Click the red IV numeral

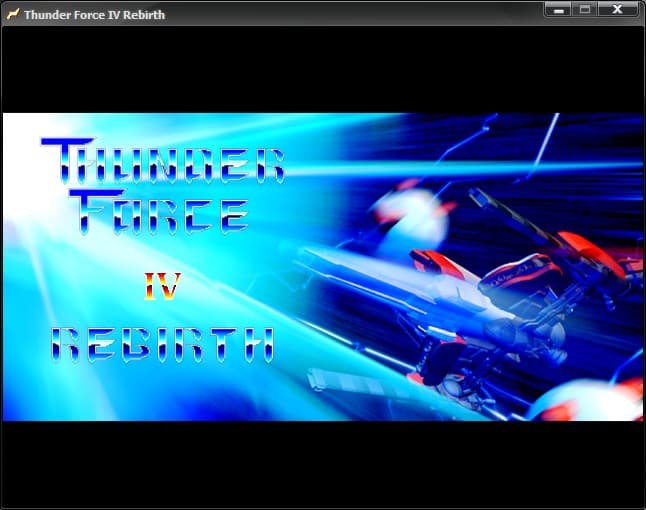pos(162,285)
